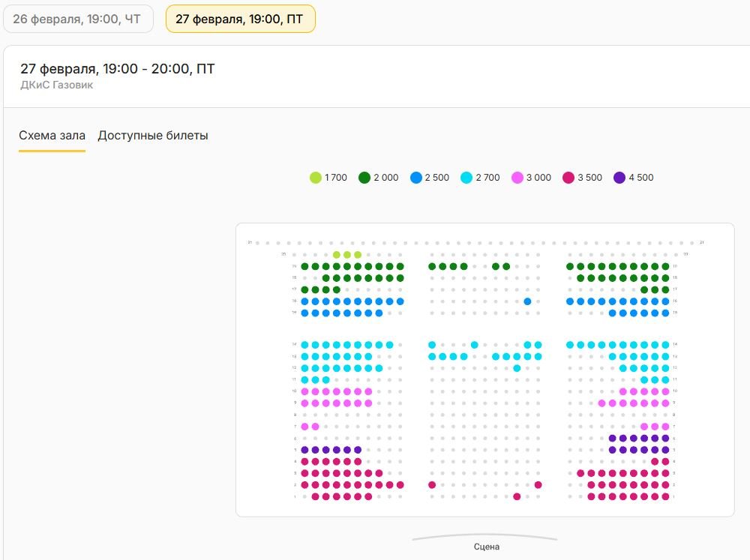
Task: Pick the lone crimson seat in center row 1
Action: pyautogui.click(x=517, y=496)
